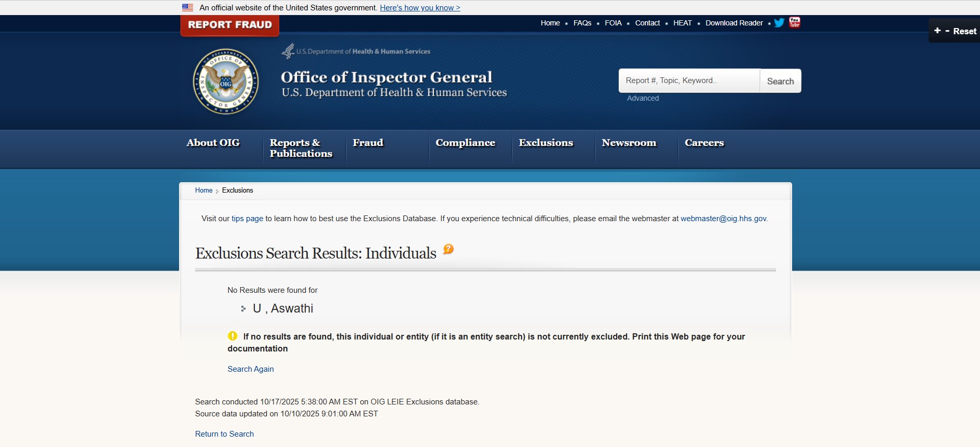The height and width of the screenshot is (447, 980).
Task: Open the FOIA link
Action: (613, 23)
